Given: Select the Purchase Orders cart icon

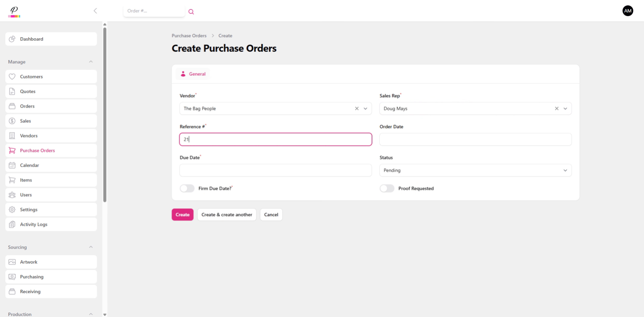Looking at the screenshot, I should point(12,150).
